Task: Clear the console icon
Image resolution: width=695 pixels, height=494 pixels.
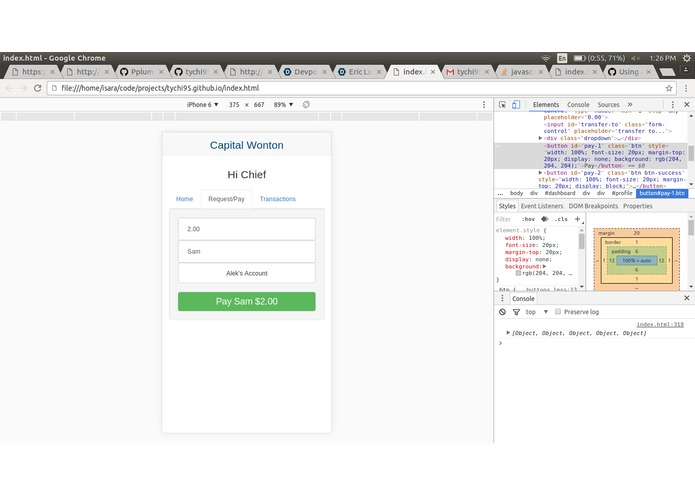Action: (x=502, y=312)
